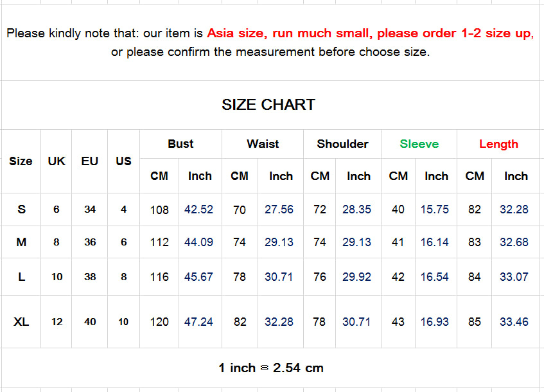Image resolution: width=544 pixels, height=392 pixels.
Task: Select the L row waist inch value
Action: (279, 277)
